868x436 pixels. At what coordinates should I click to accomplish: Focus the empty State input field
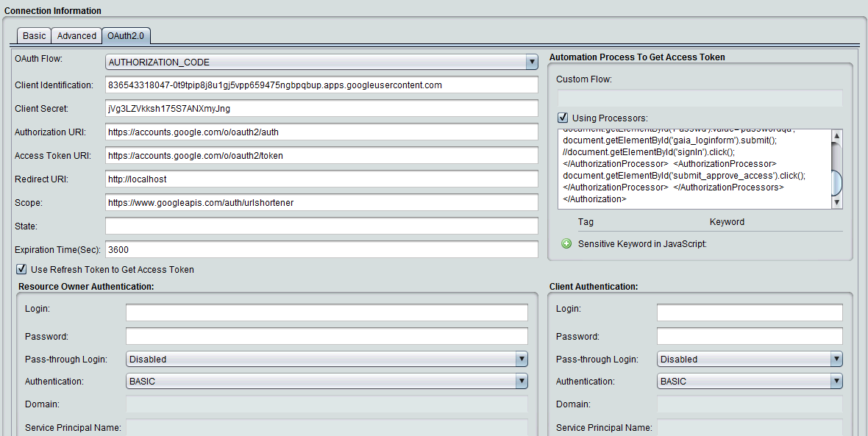(x=321, y=226)
